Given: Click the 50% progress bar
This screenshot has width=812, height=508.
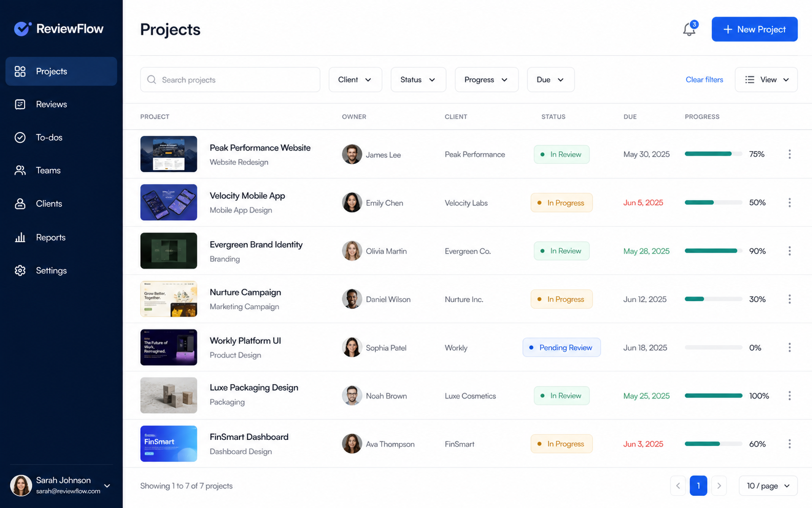Looking at the screenshot, I should click(x=713, y=202).
